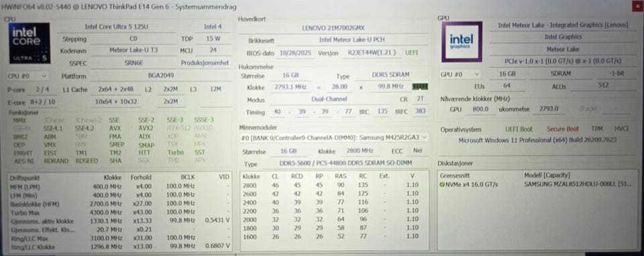Image resolution: width=644 pixels, height=256 pixels.
Task: Click the L3 cache value 12M
Action: coord(215,89)
